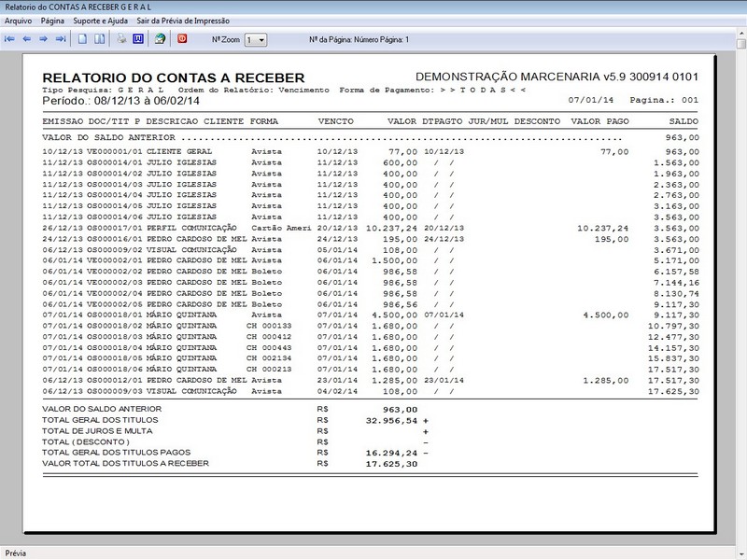Viewport: 747px width, 560px height.
Task: Go back one page with the previous arrow
Action: point(29,38)
